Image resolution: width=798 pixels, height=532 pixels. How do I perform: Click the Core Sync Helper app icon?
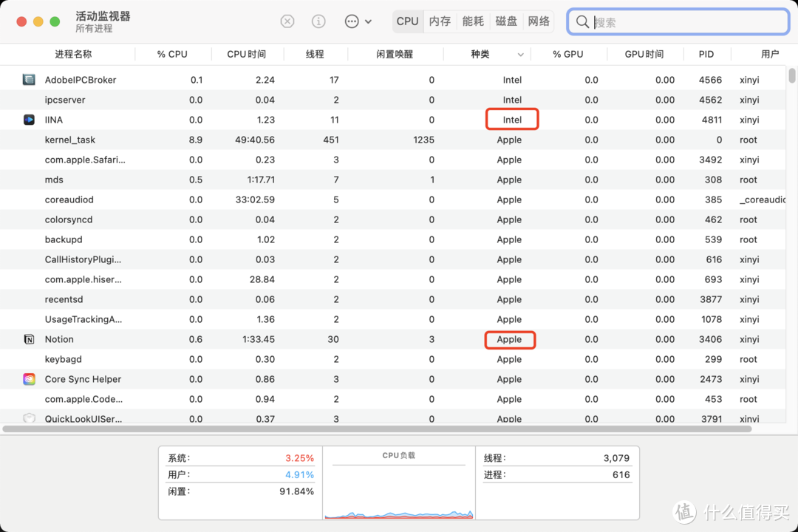tap(28, 378)
